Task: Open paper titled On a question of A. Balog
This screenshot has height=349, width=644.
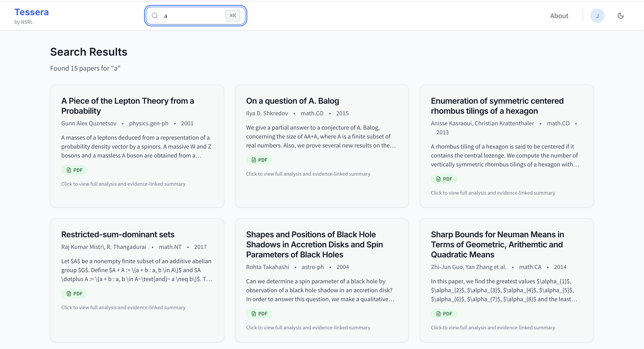Action: click(x=292, y=101)
